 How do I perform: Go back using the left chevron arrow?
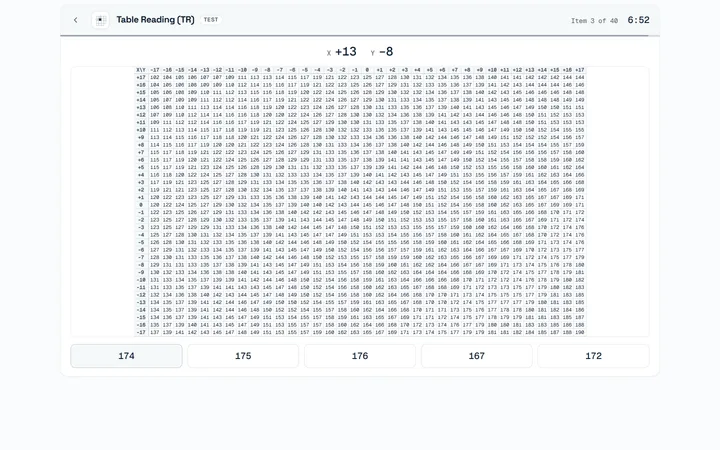(x=76, y=20)
